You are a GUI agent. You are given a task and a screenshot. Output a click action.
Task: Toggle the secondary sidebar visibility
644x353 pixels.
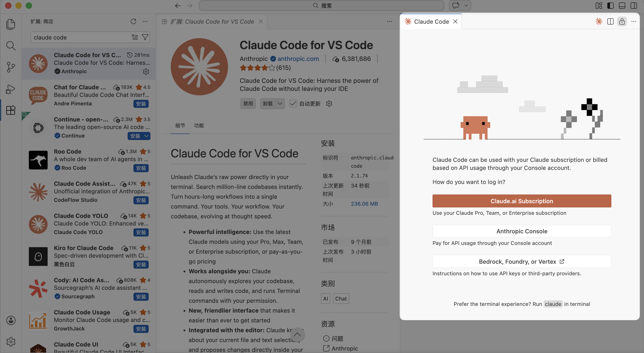tap(634, 6)
